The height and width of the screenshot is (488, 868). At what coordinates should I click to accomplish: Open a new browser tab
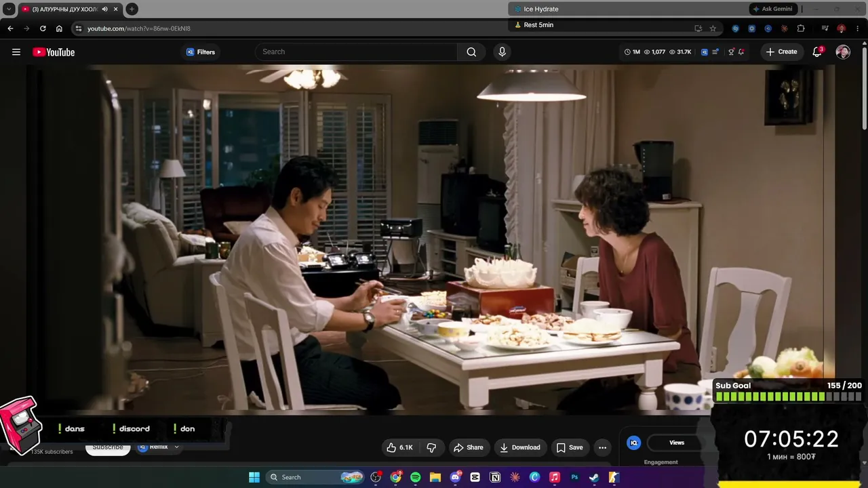[132, 9]
